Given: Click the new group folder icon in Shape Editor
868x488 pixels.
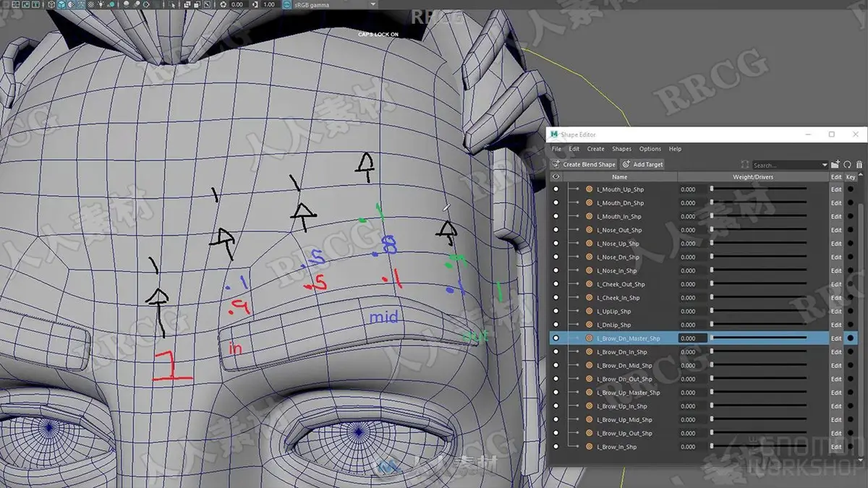Looking at the screenshot, I should (x=836, y=164).
